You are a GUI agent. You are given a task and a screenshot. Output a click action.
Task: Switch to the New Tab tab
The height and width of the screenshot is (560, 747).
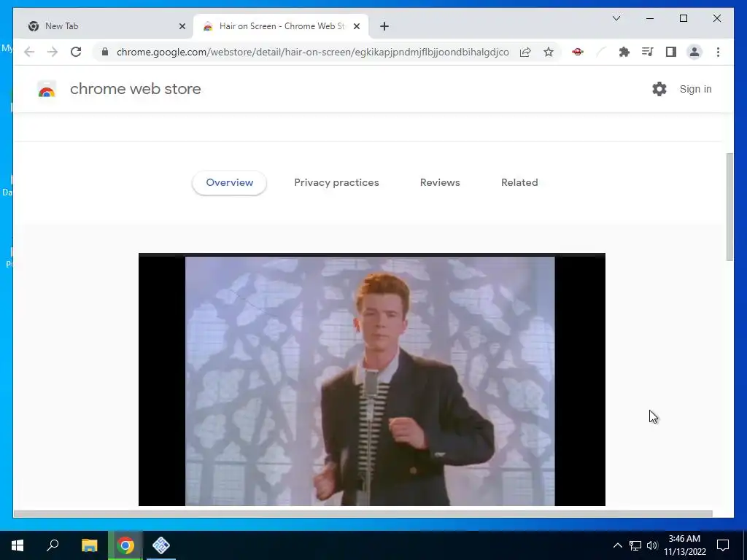point(104,26)
